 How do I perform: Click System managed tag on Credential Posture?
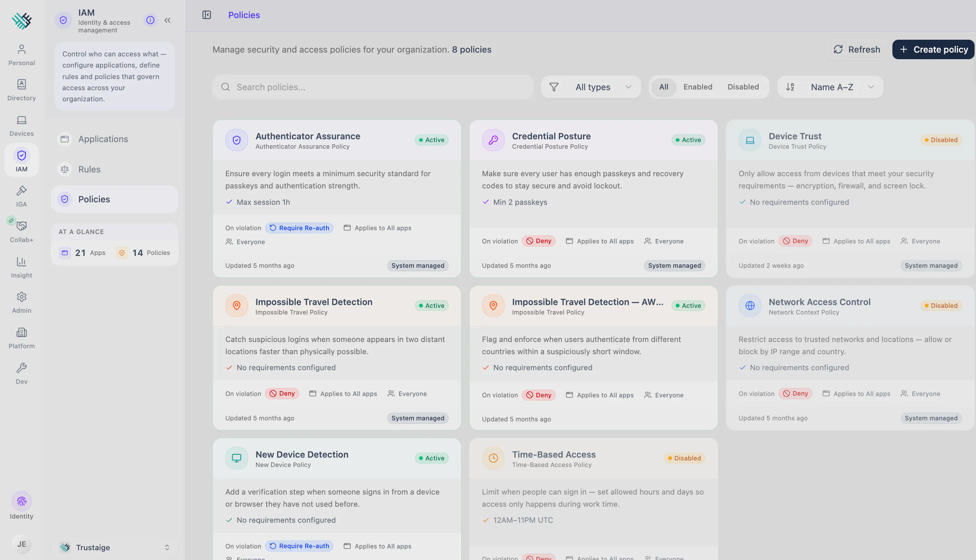[674, 265]
